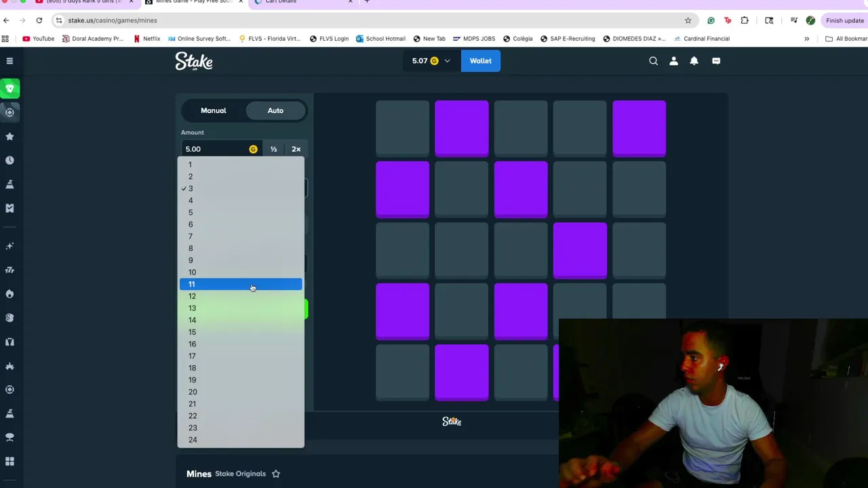Click the Stake logo in header
Screen dimensions: 868x488
(x=194, y=61)
